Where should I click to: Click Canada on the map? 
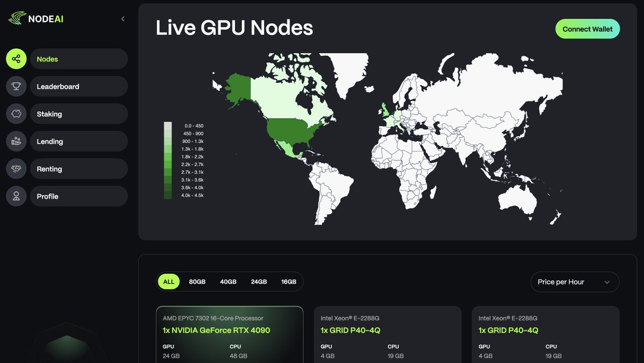(279, 99)
